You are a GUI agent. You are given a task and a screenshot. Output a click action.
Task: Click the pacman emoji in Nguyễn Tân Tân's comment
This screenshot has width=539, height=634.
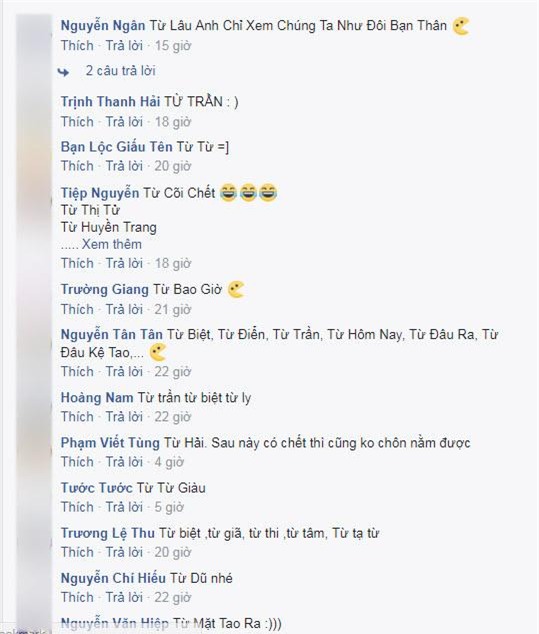pyautogui.click(x=158, y=352)
